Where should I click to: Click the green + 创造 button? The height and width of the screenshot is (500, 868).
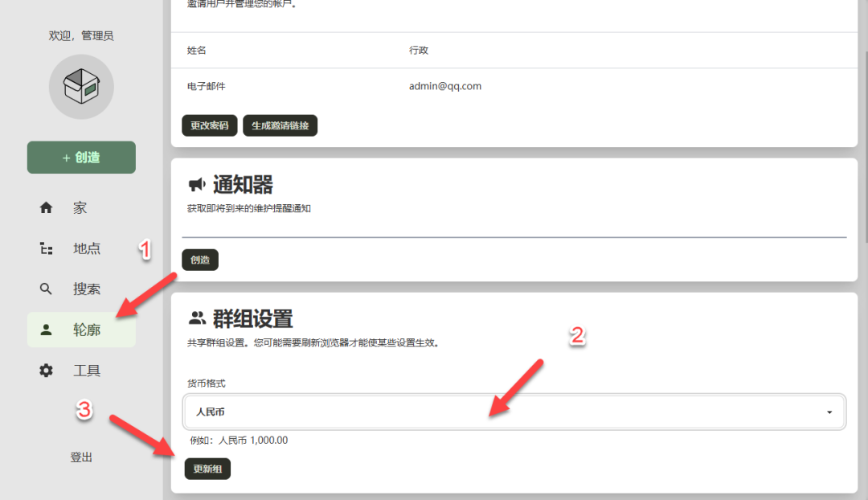[81, 158]
